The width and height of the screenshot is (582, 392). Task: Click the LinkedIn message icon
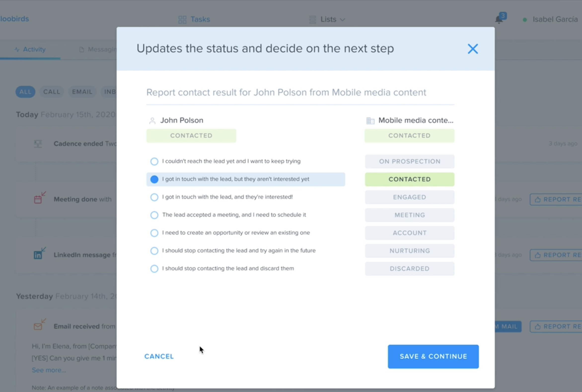click(x=39, y=254)
